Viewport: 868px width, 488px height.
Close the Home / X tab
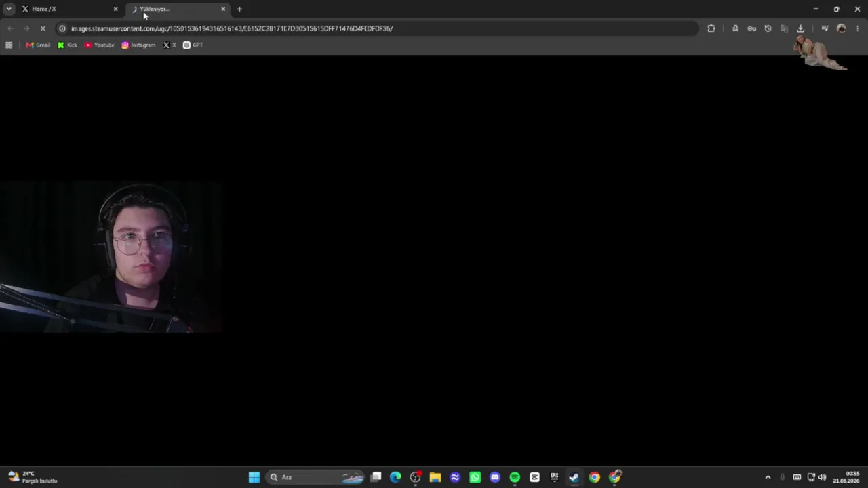point(115,9)
